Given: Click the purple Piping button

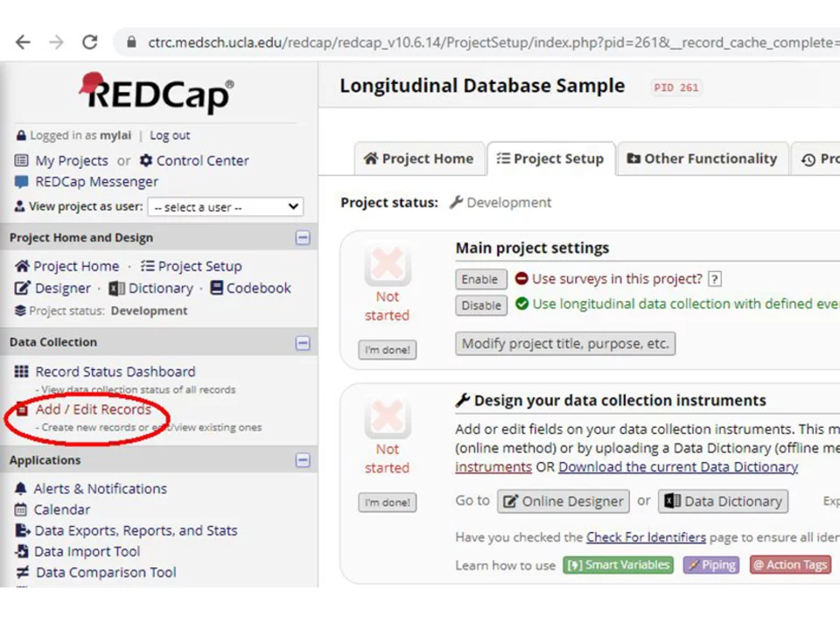Looking at the screenshot, I should [711, 564].
